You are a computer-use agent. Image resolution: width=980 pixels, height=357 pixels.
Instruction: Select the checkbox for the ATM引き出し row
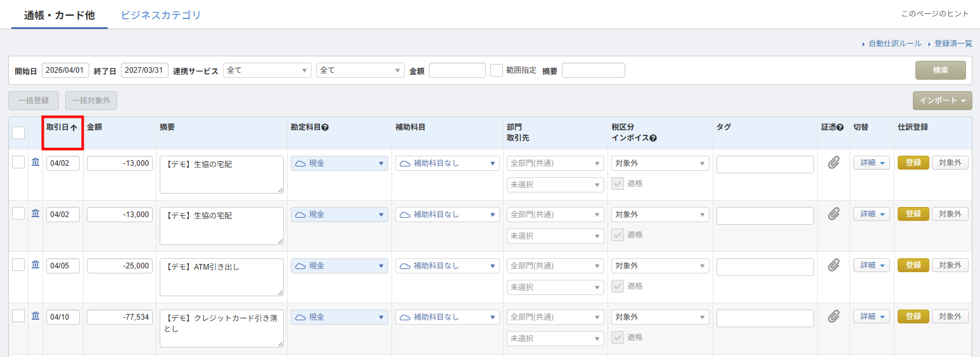[18, 265]
